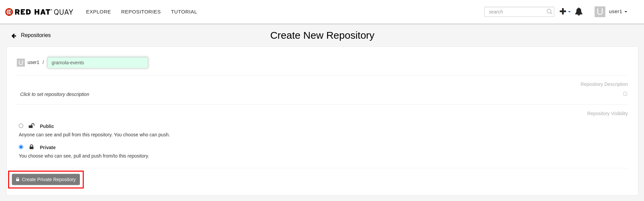
Task: Click the gramola-events repository name field
Action: pyautogui.click(x=97, y=62)
